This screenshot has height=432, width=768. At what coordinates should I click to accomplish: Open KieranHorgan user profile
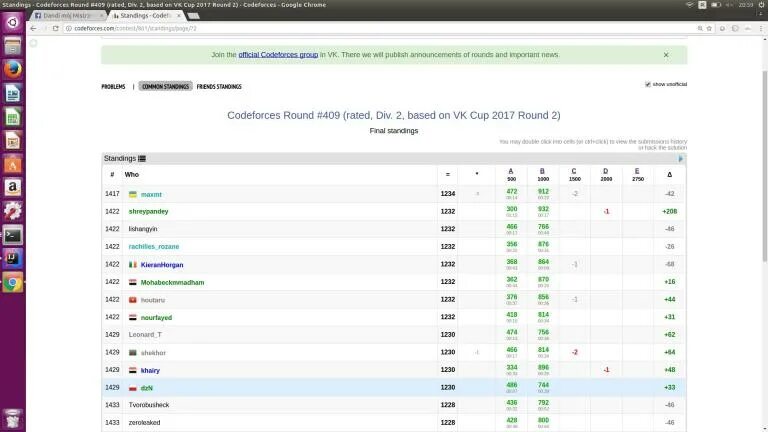(162, 265)
